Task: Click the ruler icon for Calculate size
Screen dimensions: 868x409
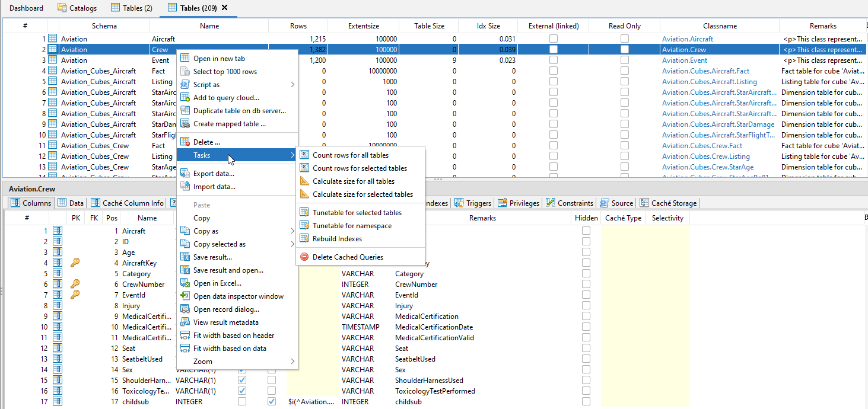Action: tap(304, 181)
